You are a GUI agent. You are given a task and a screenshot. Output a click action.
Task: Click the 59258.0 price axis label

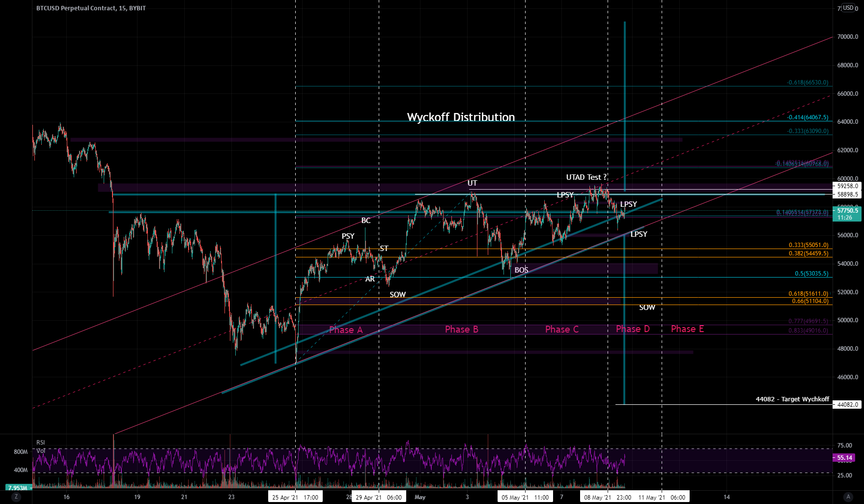(x=848, y=186)
